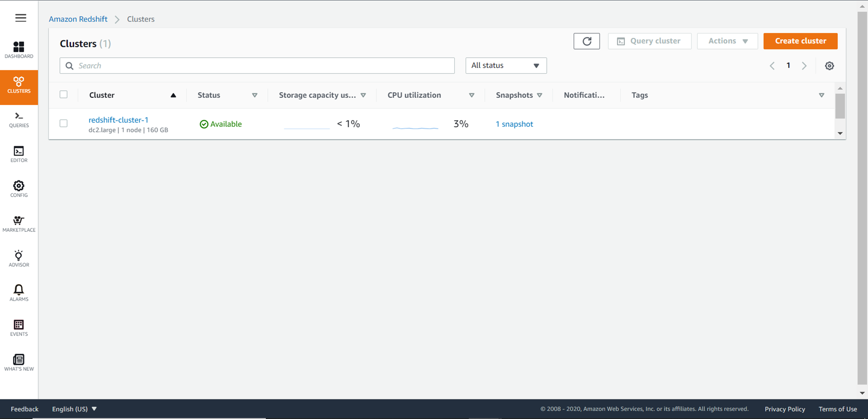Click the search magnifier icon
868x419 pixels.
click(x=69, y=66)
